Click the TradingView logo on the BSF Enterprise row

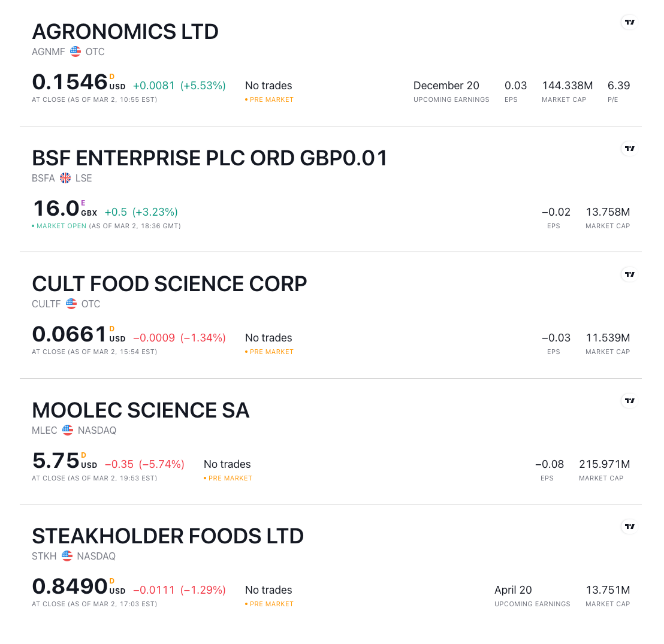[629, 148]
